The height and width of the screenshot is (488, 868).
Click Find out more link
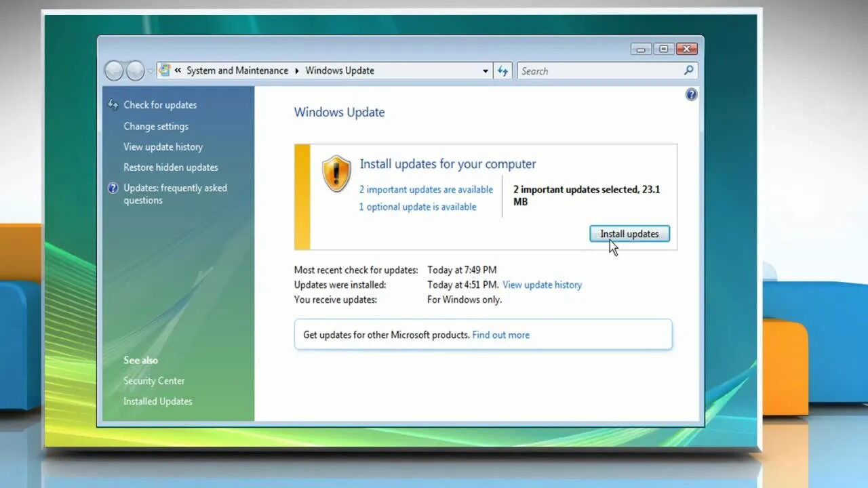pos(501,335)
